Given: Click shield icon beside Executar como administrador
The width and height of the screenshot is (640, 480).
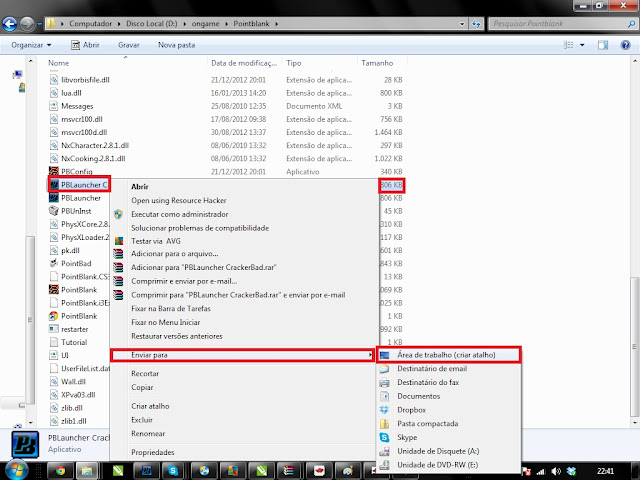Looking at the screenshot, I should [118, 214].
